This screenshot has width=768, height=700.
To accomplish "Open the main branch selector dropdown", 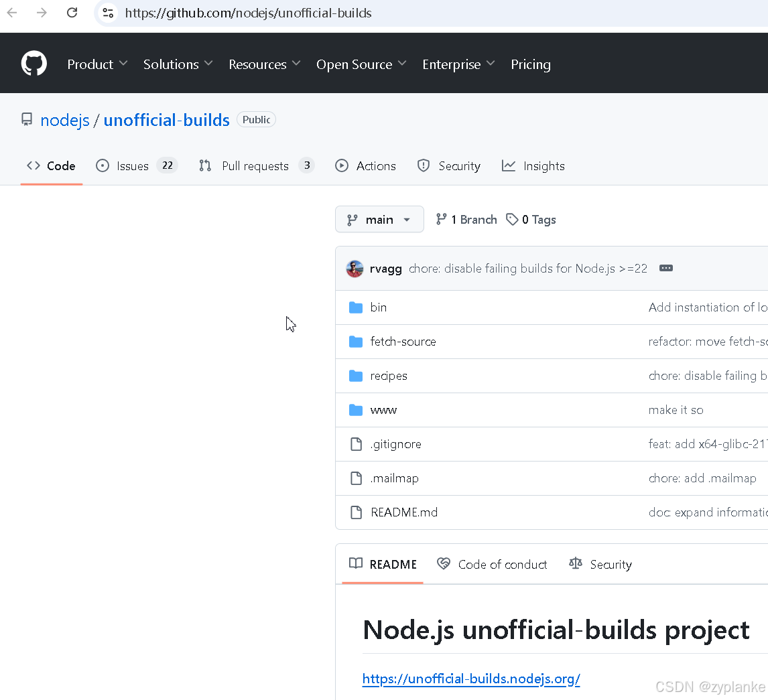I will pyautogui.click(x=379, y=219).
